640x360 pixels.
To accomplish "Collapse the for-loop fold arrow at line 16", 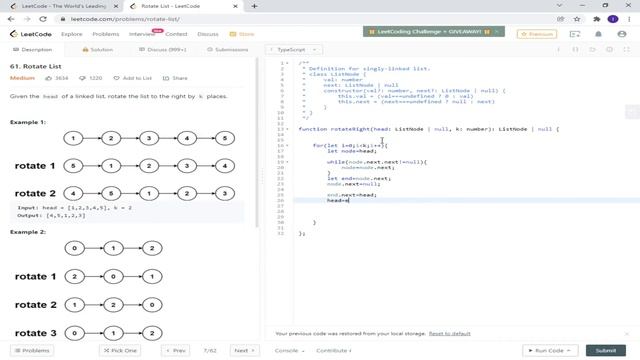I will 287,145.
